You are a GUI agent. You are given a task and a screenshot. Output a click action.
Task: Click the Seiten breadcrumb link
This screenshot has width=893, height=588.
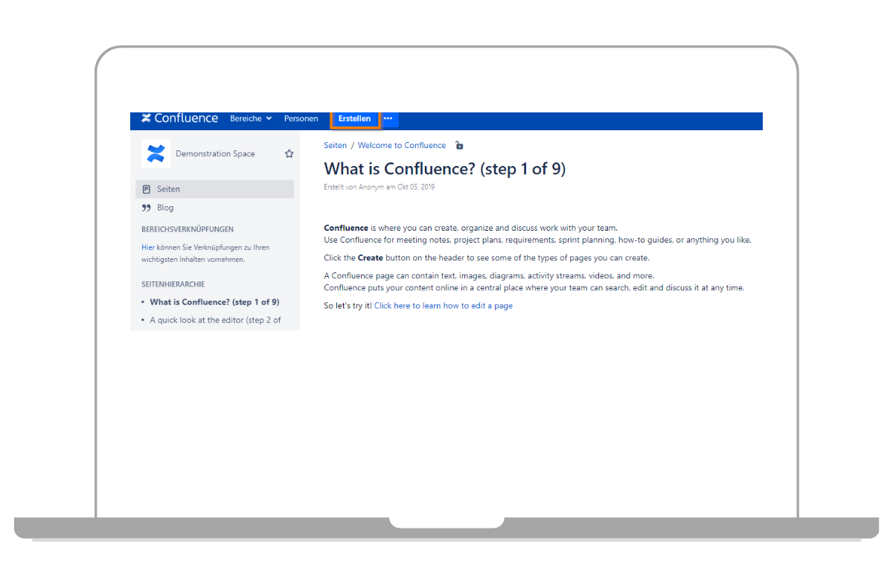[x=335, y=146]
